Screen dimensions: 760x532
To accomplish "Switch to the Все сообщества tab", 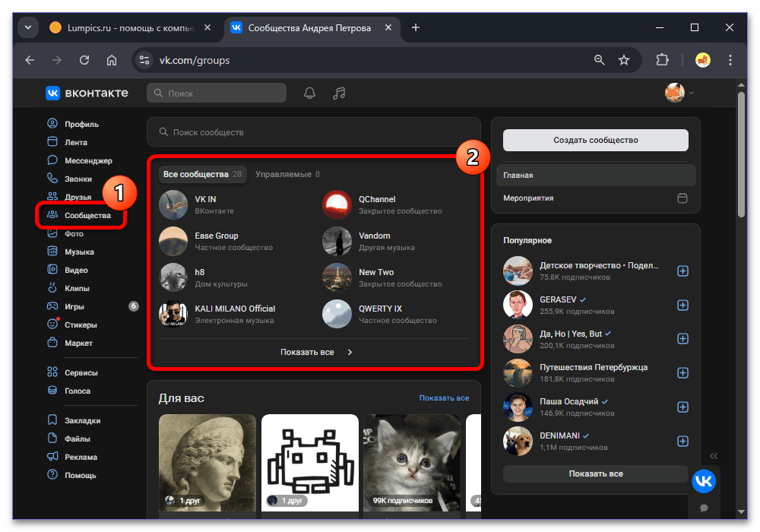I will [x=202, y=174].
